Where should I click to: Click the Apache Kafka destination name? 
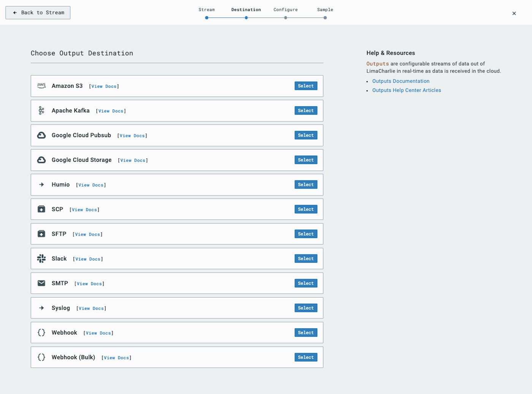tap(71, 110)
